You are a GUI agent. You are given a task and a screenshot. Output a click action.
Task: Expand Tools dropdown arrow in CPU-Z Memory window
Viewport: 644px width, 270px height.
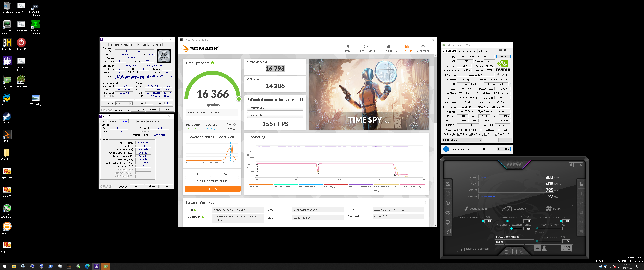[142, 186]
